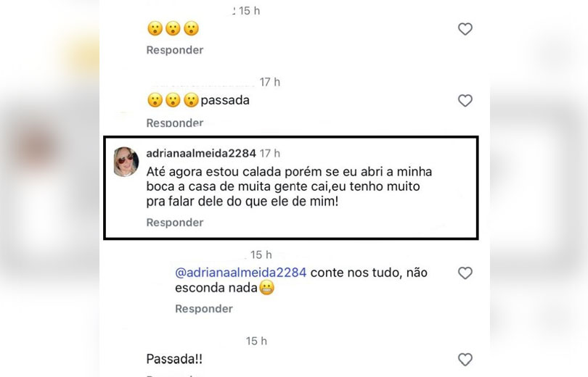Reply to the emoji "passada" comment
Viewport: 588px width, 377px height.
(174, 123)
